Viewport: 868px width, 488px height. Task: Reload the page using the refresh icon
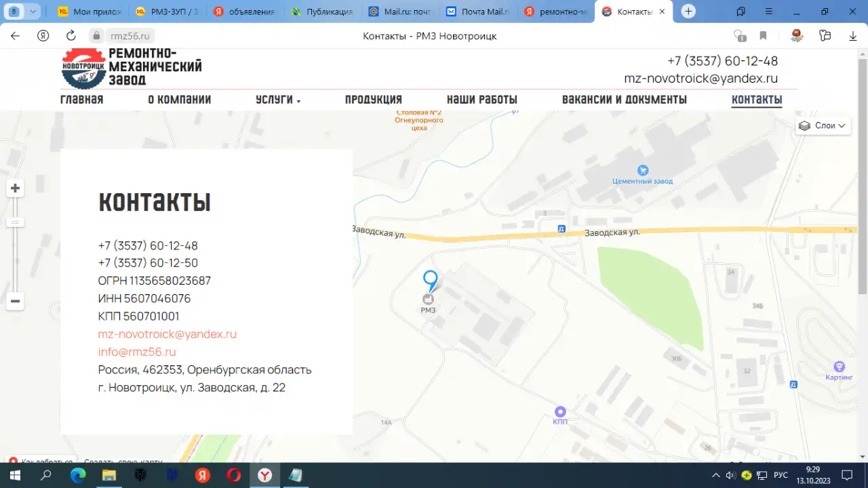pos(71,36)
